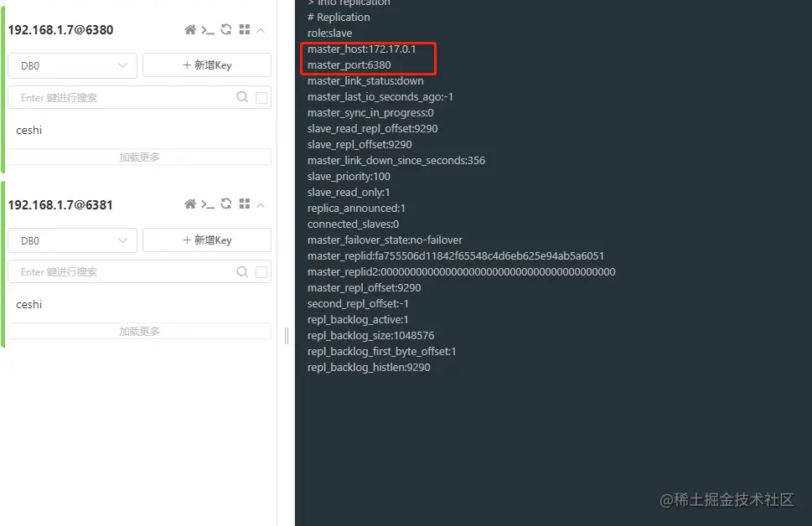812x526 pixels.
Task: Click search magnifier icon under 6380
Action: coord(242,97)
